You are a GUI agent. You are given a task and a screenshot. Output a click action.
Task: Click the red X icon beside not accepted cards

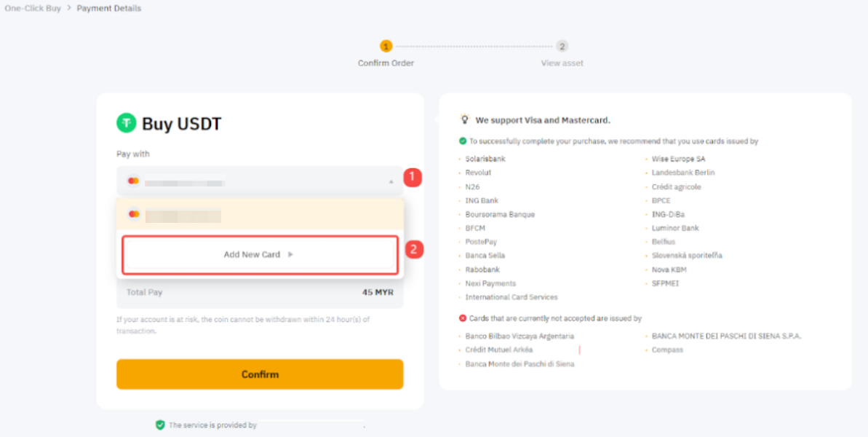pyautogui.click(x=463, y=318)
